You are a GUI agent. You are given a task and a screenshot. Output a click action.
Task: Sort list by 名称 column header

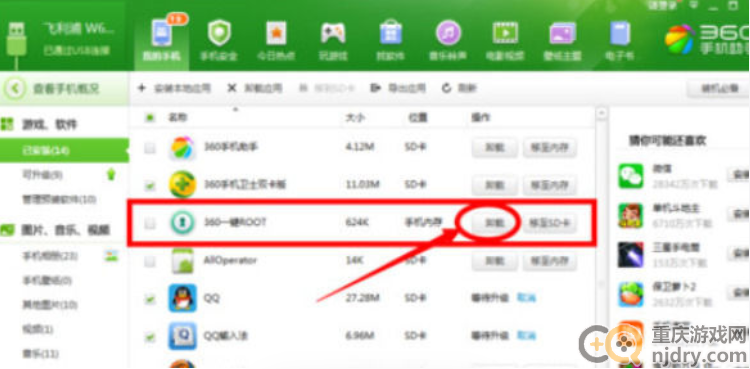click(x=177, y=117)
